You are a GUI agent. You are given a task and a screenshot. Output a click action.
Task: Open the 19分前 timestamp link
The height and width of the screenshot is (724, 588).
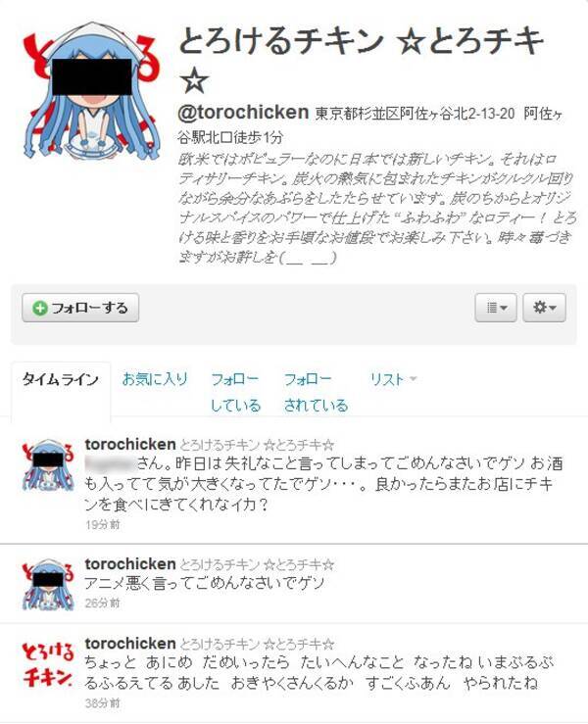[x=102, y=524]
